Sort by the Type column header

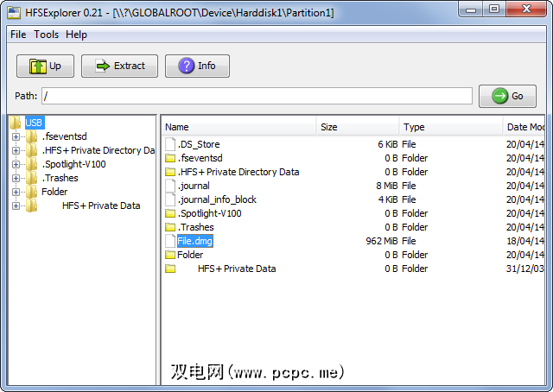click(451, 127)
